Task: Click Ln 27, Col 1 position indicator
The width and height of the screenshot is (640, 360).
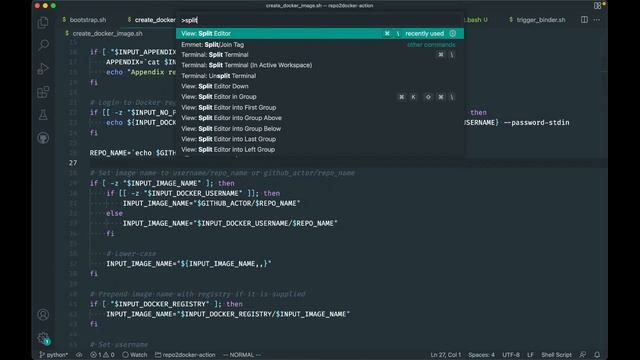Action: click(445, 355)
